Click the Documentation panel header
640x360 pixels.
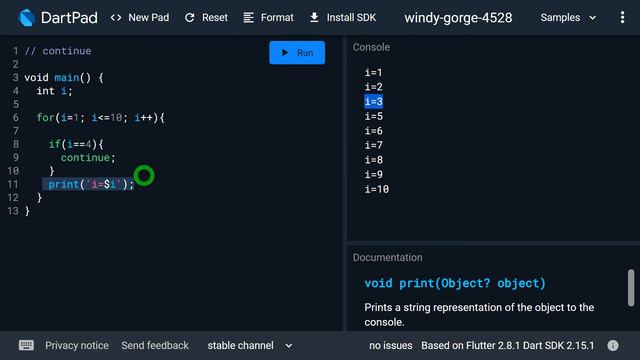tap(387, 258)
